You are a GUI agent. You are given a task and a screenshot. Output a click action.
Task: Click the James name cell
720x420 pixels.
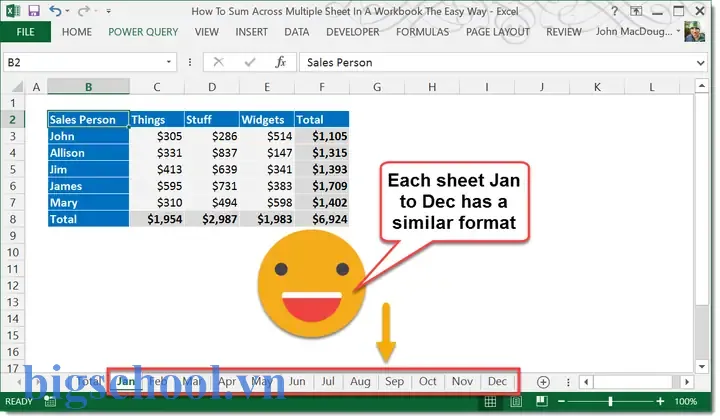point(88,186)
